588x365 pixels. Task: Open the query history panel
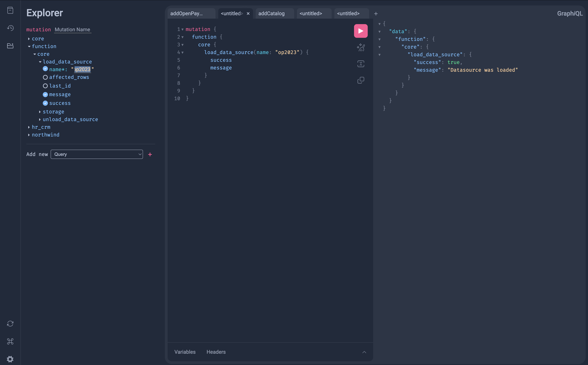(10, 28)
